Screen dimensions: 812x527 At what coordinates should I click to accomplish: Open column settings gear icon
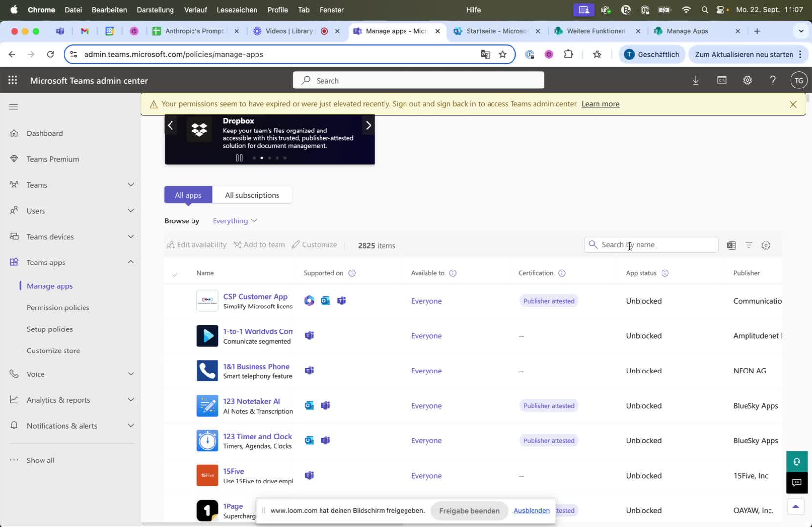pos(766,245)
